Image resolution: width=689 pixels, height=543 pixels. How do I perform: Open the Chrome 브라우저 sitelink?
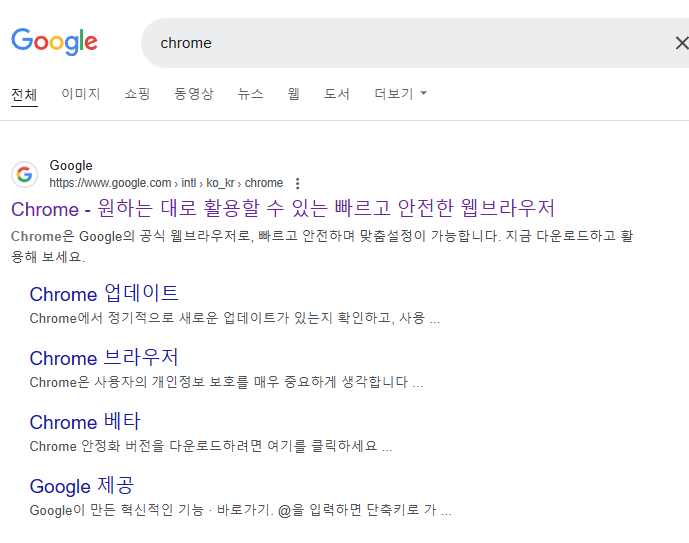(x=104, y=358)
